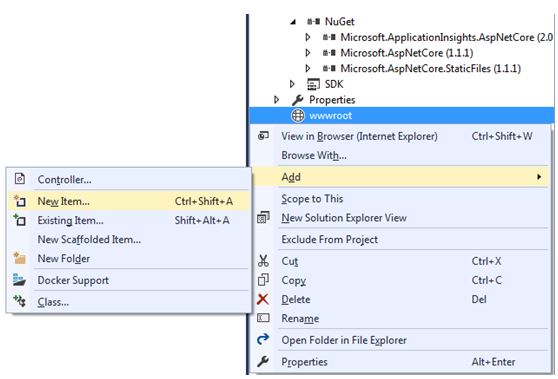Click the Controller document icon
This screenshot has width=558, height=379.
tap(20, 179)
